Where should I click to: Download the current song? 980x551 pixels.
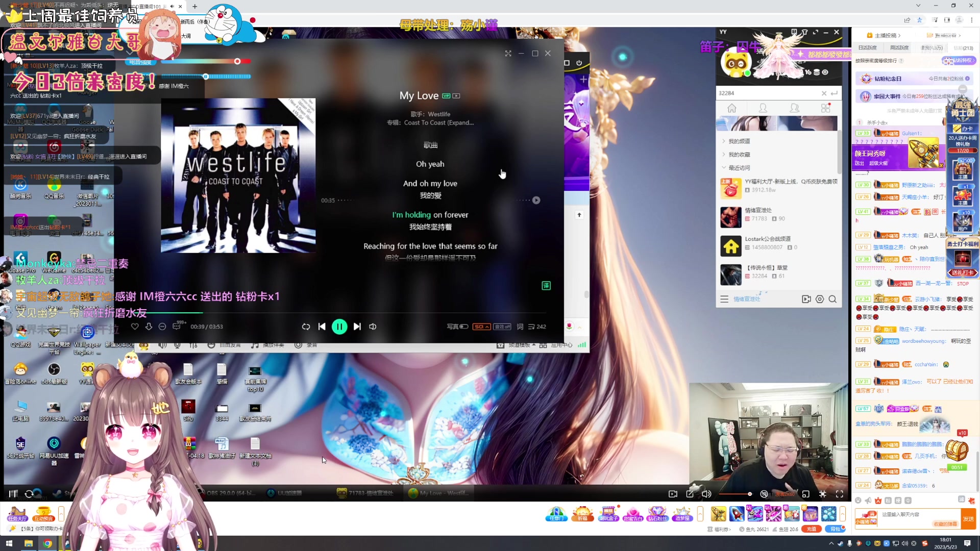149,327
